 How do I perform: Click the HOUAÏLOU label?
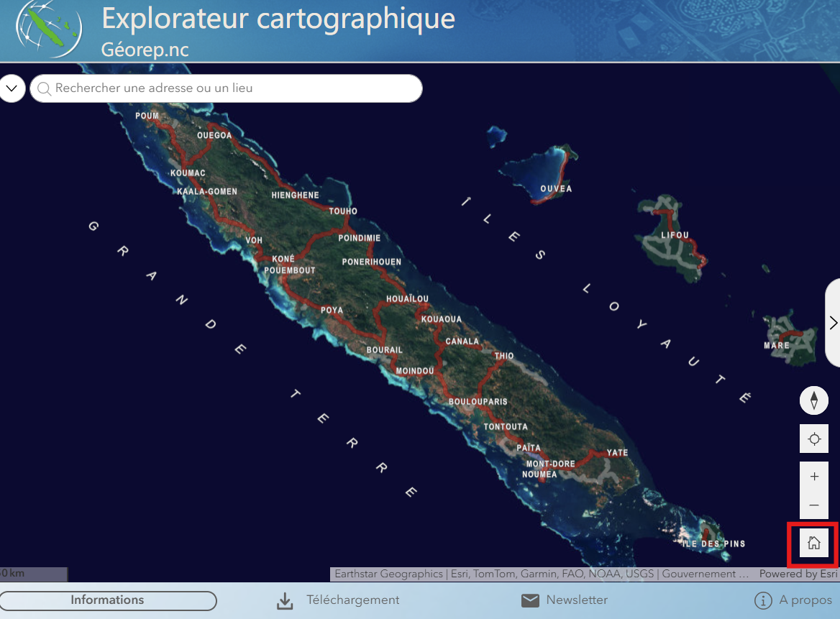click(x=407, y=299)
